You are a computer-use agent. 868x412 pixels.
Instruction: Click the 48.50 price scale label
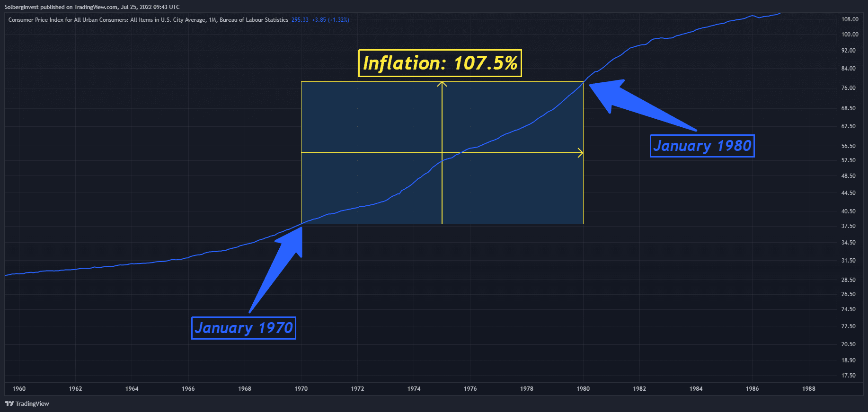(x=849, y=176)
